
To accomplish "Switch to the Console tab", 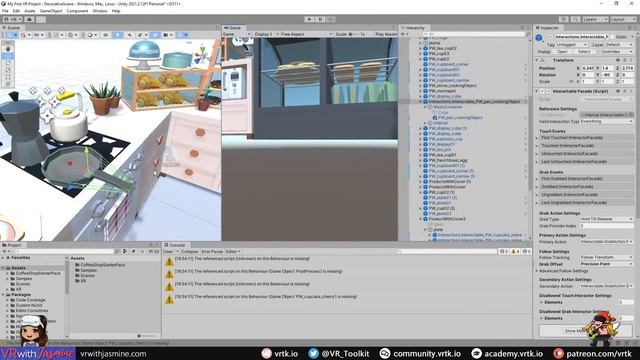I will pos(175,245).
